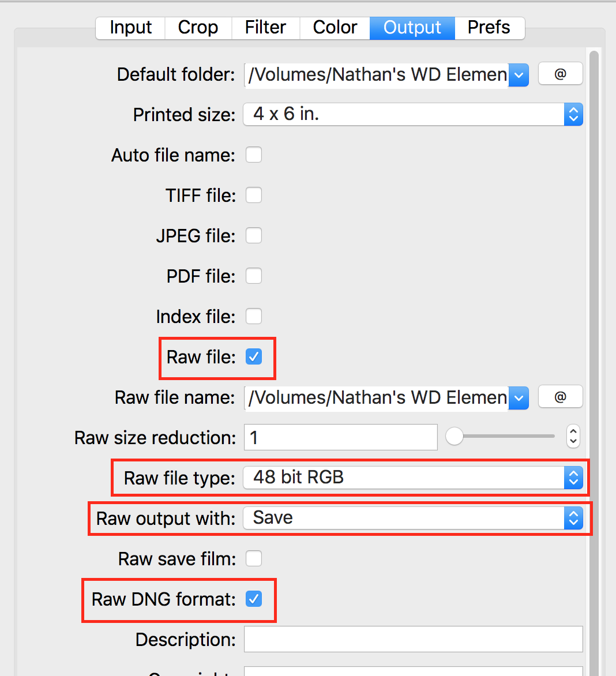Enable the TIFF file checkbox

coord(253,195)
